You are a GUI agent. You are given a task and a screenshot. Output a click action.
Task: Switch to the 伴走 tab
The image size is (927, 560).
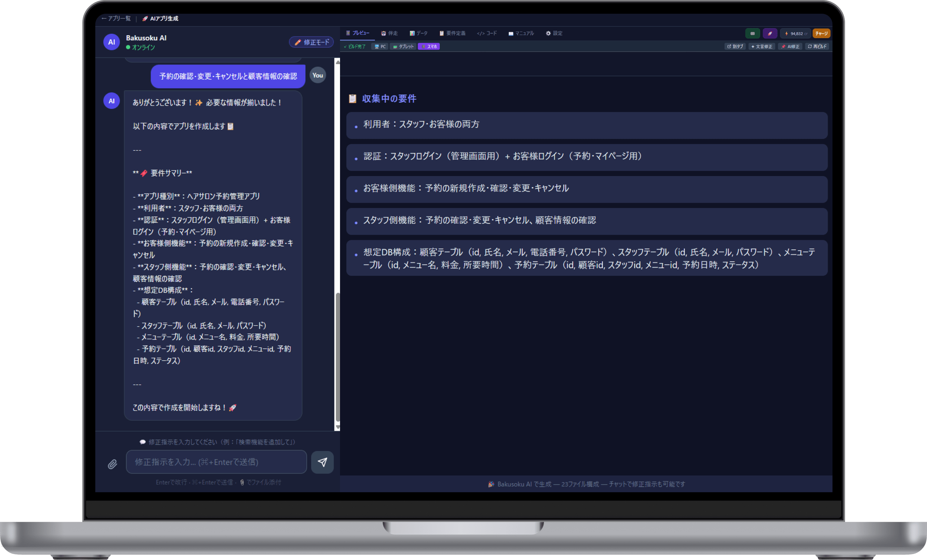click(389, 33)
